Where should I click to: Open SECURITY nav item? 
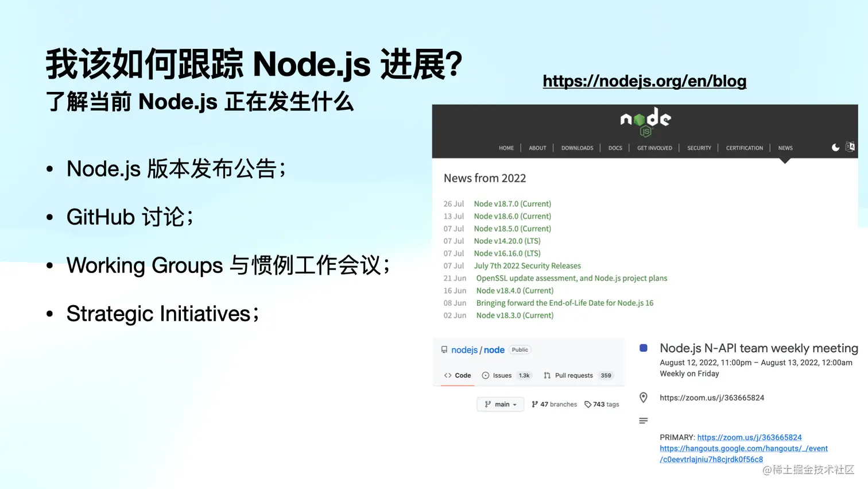(x=699, y=148)
